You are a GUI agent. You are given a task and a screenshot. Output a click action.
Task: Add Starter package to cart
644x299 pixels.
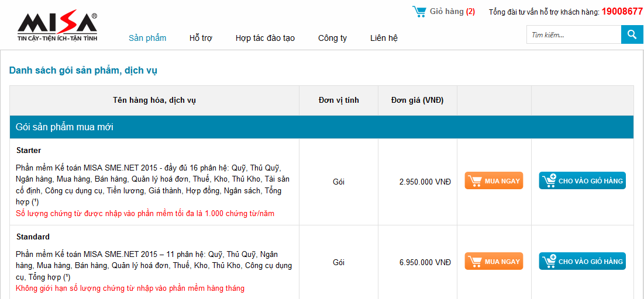[582, 181]
